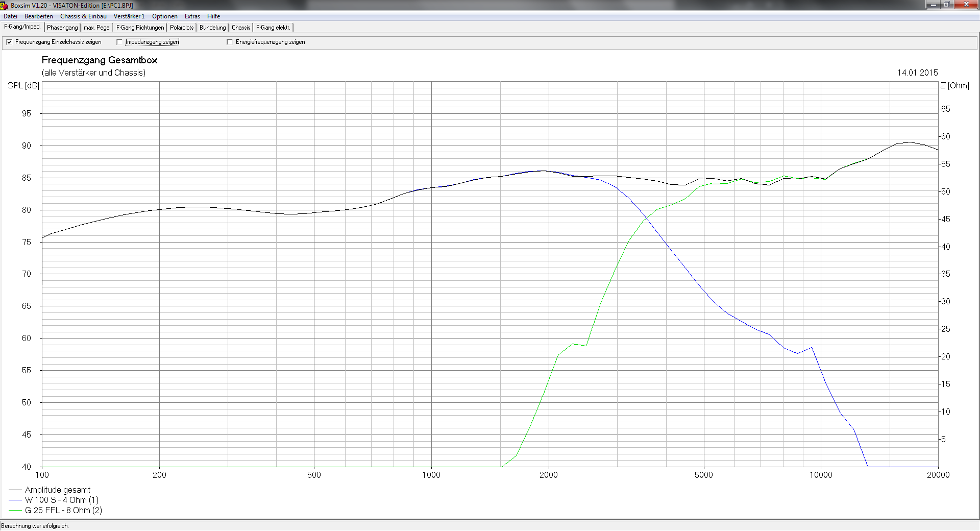Image resolution: width=980 pixels, height=531 pixels.
Task: Switch to the Bündelung tab
Action: coord(212,28)
